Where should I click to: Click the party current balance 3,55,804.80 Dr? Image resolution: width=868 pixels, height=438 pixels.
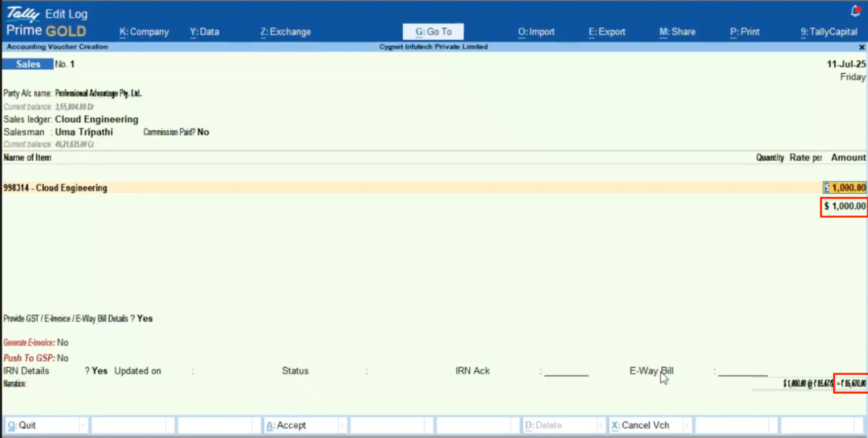pos(75,107)
